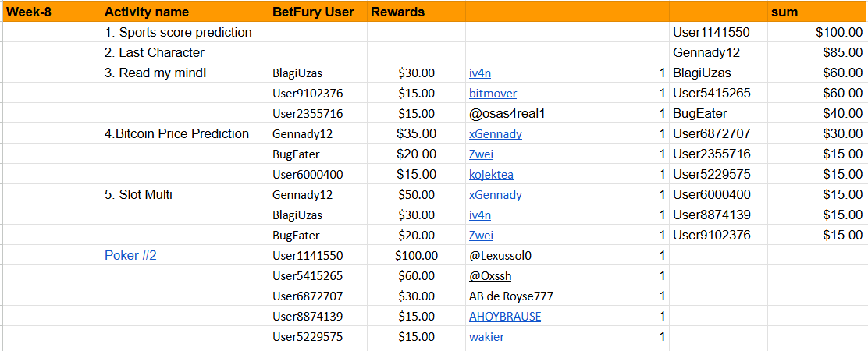
Task: Click the $85.00 sum for Gennady12
Action: (817, 52)
